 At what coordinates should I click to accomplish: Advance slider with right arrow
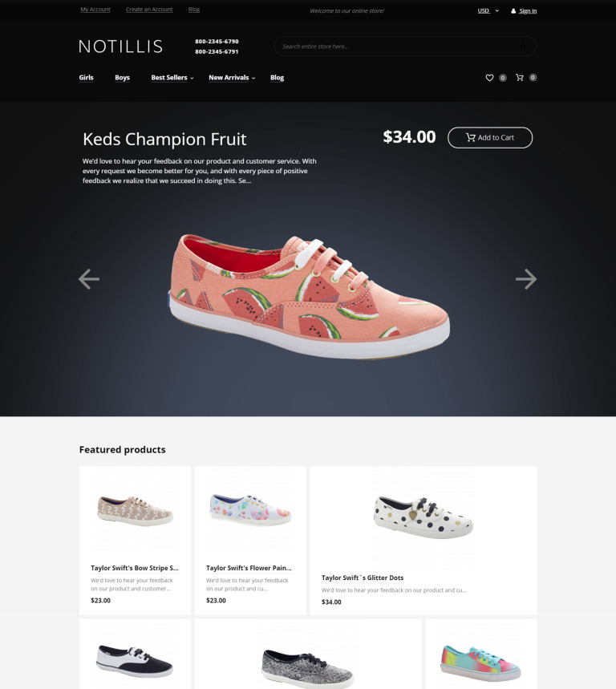(526, 279)
